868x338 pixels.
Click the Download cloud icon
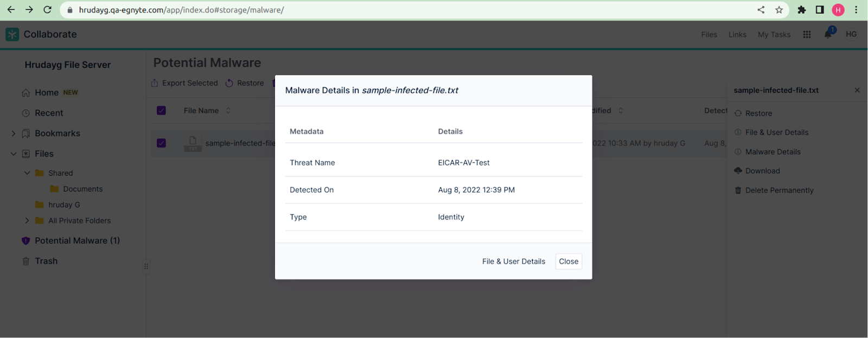click(x=738, y=171)
